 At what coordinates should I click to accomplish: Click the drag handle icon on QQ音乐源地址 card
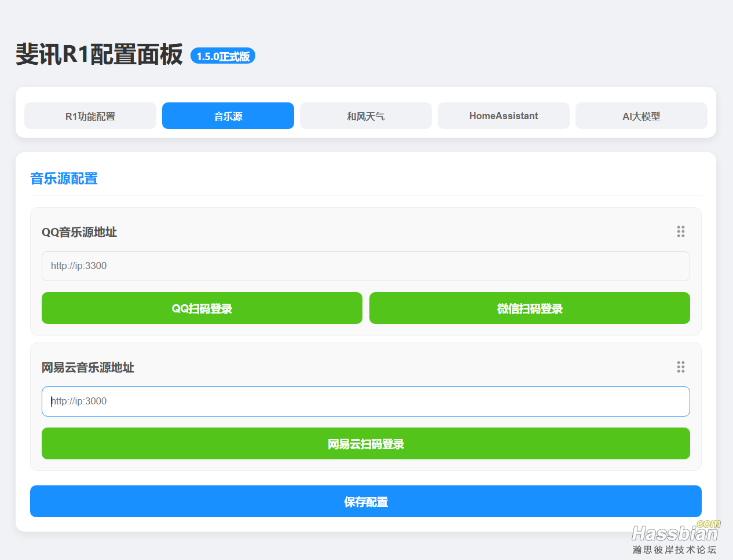[x=681, y=232]
